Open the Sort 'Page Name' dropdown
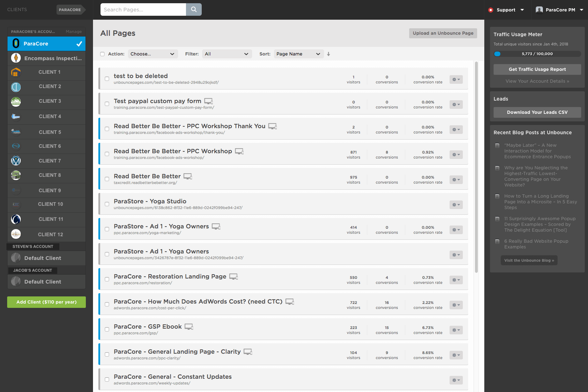 point(299,54)
